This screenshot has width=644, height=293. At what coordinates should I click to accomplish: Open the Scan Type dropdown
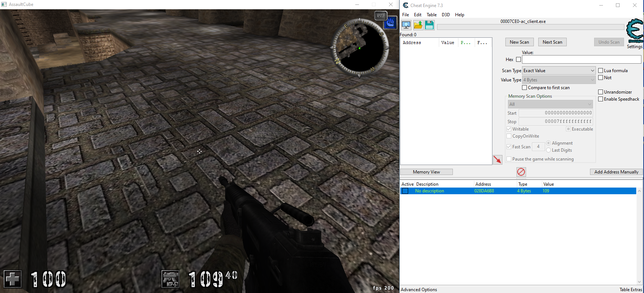coord(559,71)
